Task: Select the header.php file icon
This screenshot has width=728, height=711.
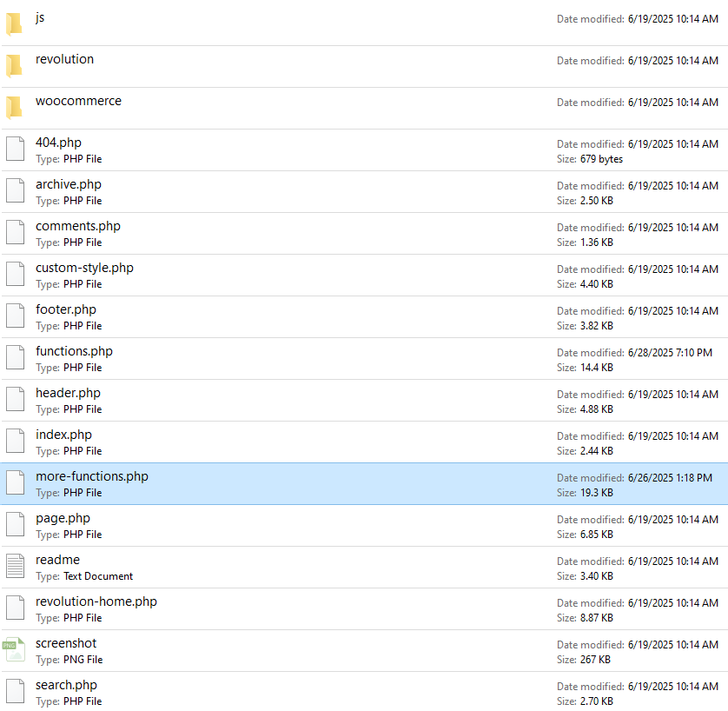Action: coord(15,400)
